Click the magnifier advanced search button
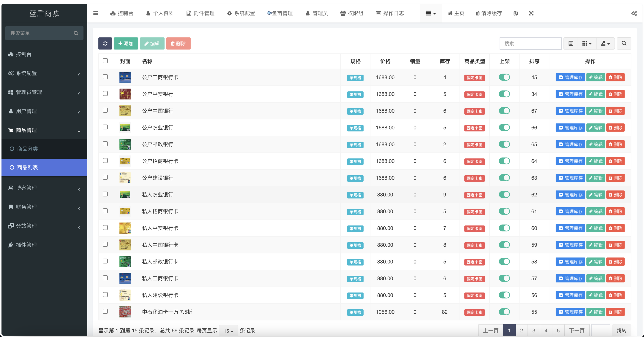644x337 pixels. [624, 43]
